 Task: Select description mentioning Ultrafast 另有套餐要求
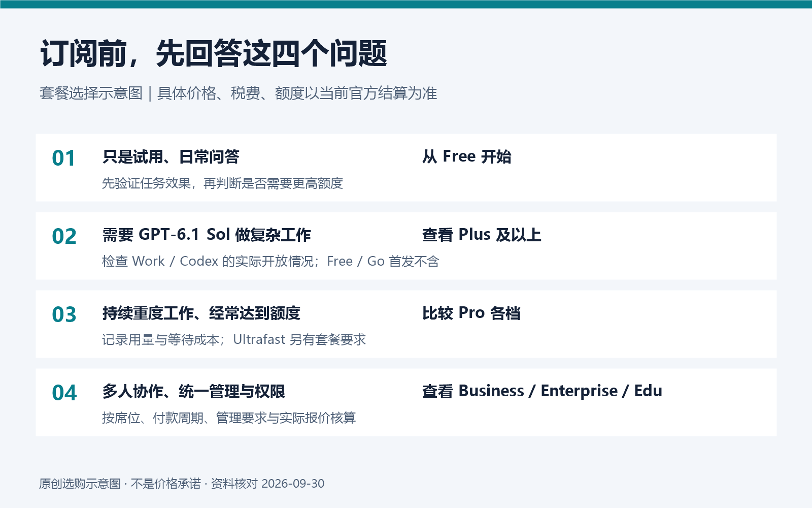234,340
